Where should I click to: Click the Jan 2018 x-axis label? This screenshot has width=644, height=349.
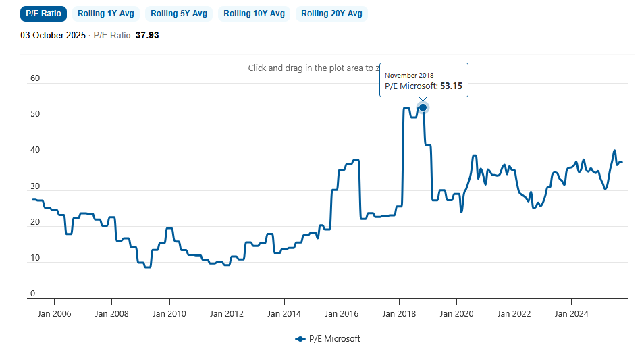pyautogui.click(x=399, y=313)
